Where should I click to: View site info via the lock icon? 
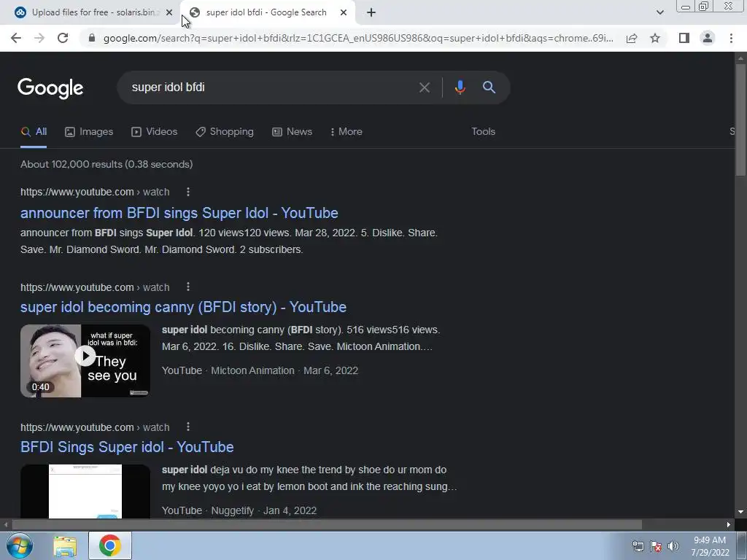pyautogui.click(x=92, y=38)
